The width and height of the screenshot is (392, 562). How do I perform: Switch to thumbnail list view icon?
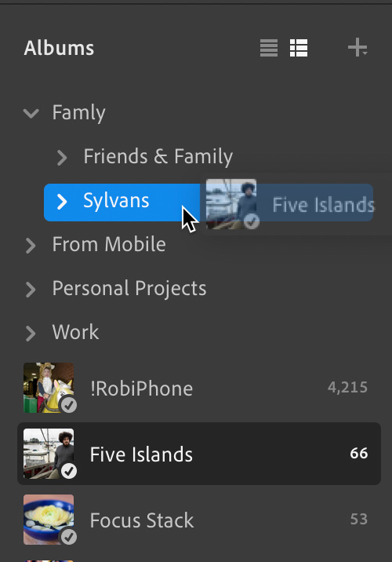(x=299, y=48)
